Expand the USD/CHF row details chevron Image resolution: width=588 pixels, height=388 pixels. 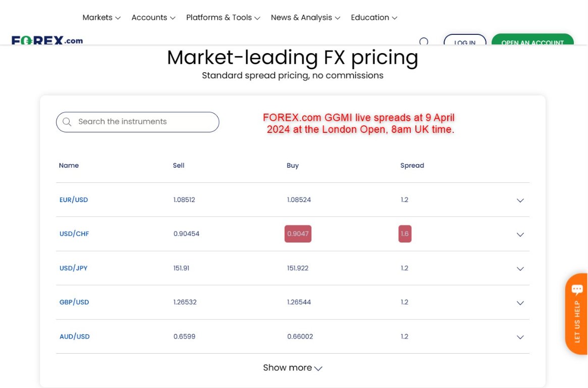point(520,234)
